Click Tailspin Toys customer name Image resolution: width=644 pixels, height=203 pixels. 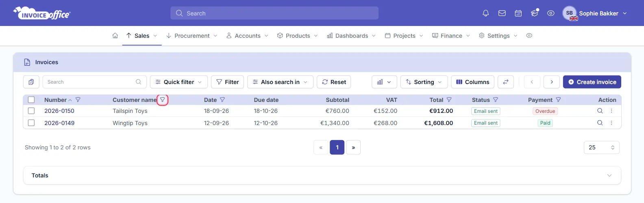[x=130, y=111]
